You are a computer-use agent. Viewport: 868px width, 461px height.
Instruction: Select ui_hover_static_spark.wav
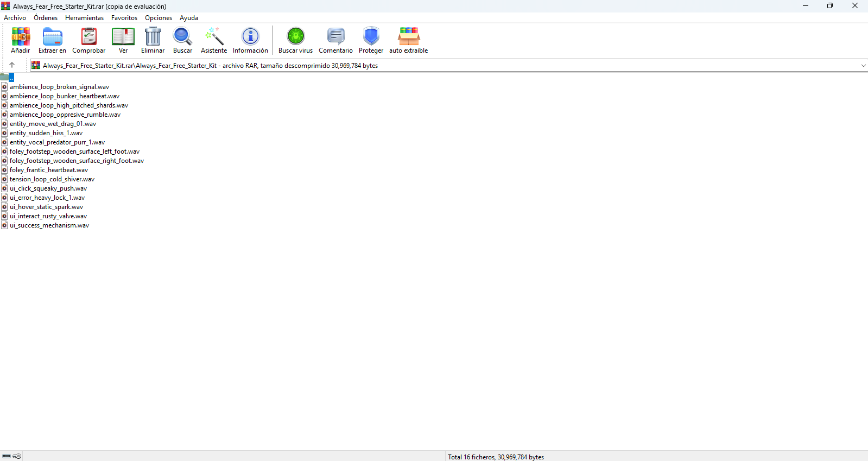[x=46, y=207]
